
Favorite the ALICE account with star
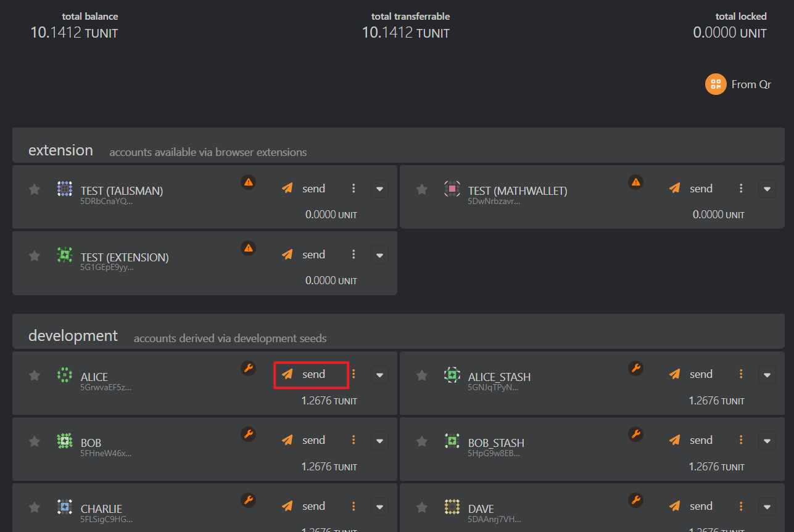(35, 375)
